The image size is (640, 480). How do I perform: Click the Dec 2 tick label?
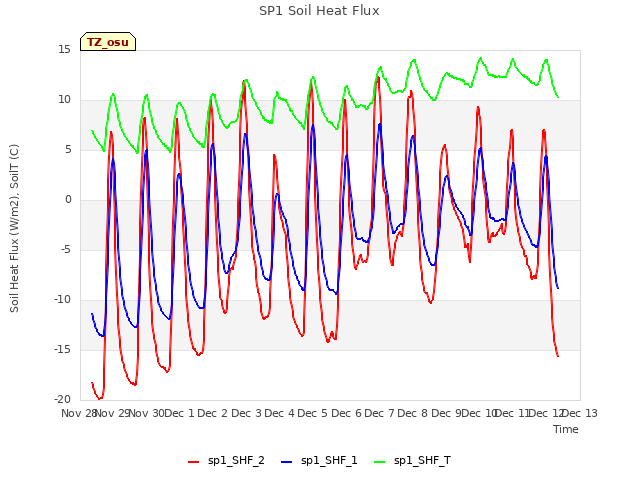[x=212, y=413]
